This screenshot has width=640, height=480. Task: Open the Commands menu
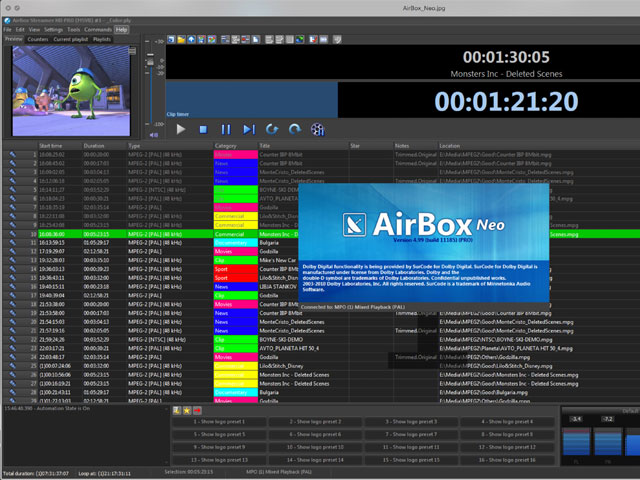[98, 29]
